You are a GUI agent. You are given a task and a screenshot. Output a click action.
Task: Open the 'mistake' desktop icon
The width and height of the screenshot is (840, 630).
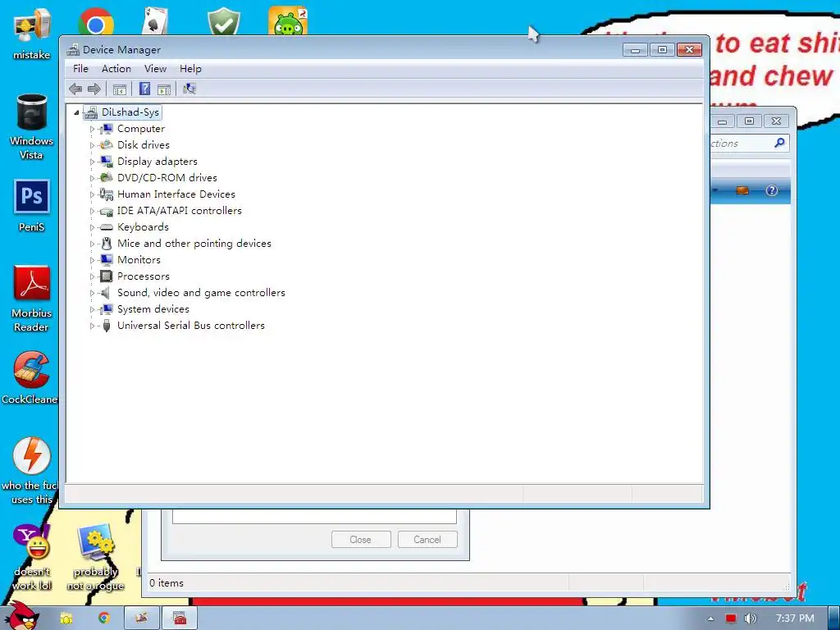(31, 25)
